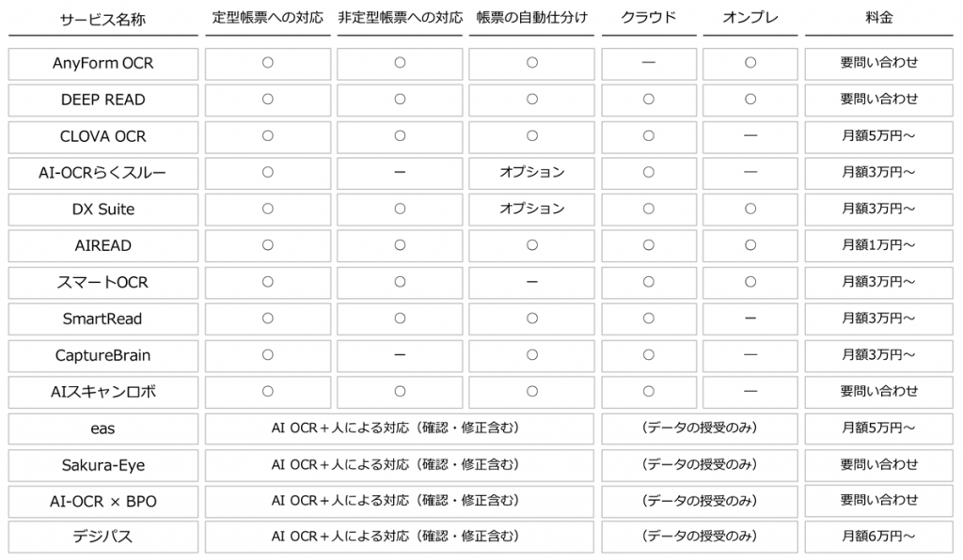This screenshot has width=963, height=560.
Task: Click the 月額6万円～ price for デジパス
Action: coord(879,537)
